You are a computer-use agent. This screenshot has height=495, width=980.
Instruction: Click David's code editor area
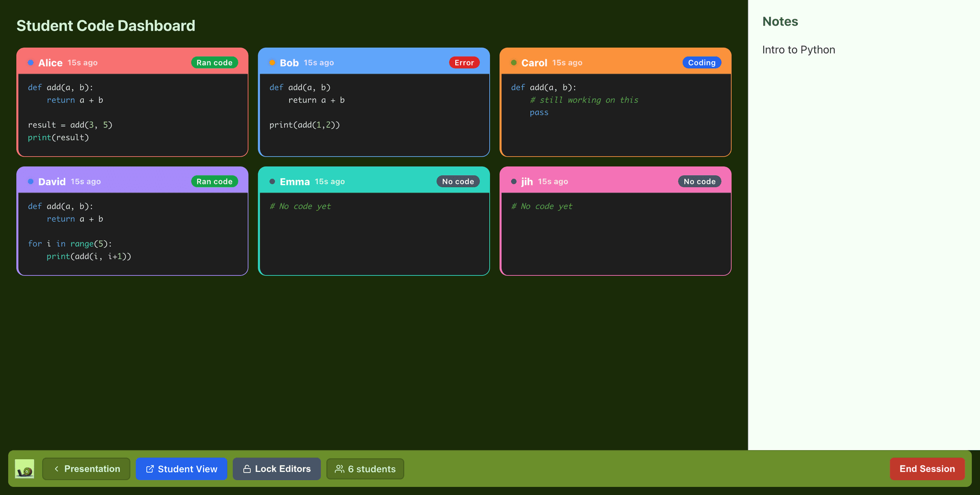pyautogui.click(x=133, y=233)
